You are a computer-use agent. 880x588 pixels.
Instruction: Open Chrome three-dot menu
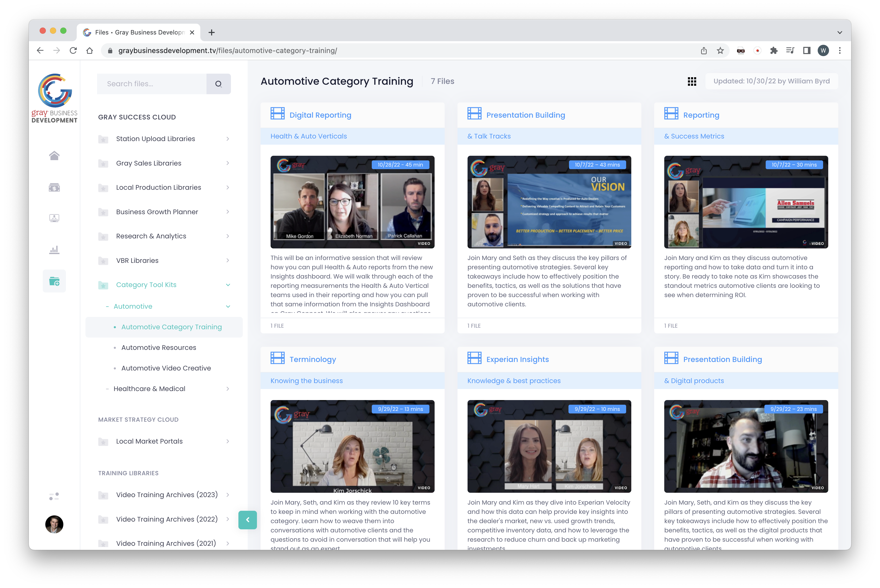click(x=840, y=51)
